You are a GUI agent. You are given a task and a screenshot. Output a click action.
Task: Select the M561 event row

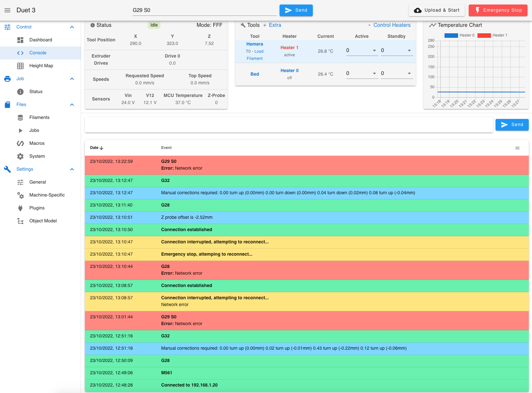(x=307, y=373)
